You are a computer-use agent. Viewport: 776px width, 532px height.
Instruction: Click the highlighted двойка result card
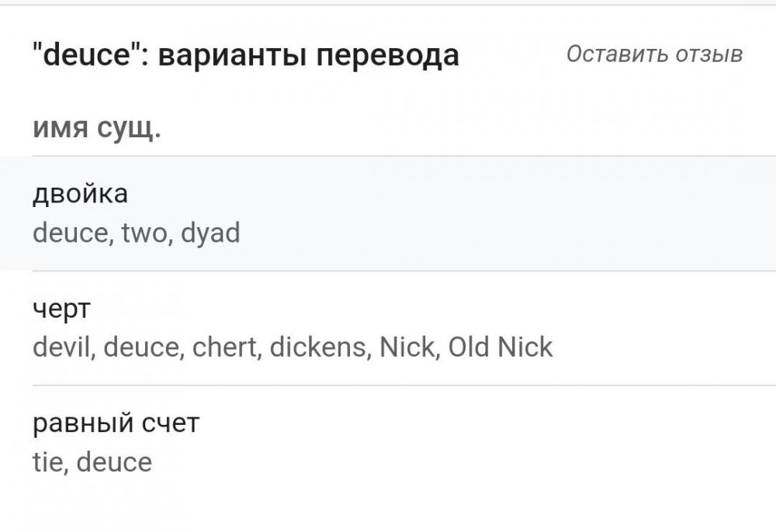tap(388, 213)
